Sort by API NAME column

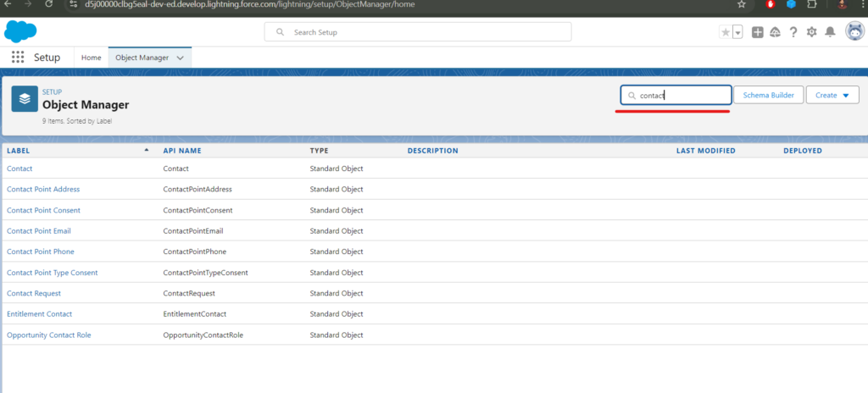tap(182, 151)
